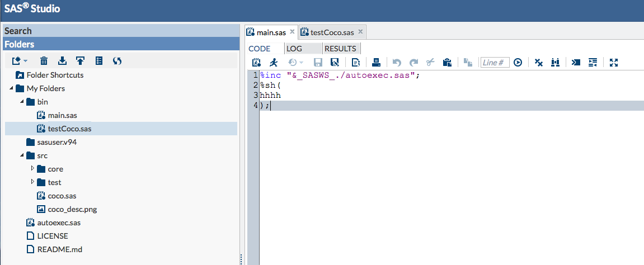This screenshot has width=644, height=265.
Task: Collapse the bin folder arrow
Action: pyautogui.click(x=22, y=102)
